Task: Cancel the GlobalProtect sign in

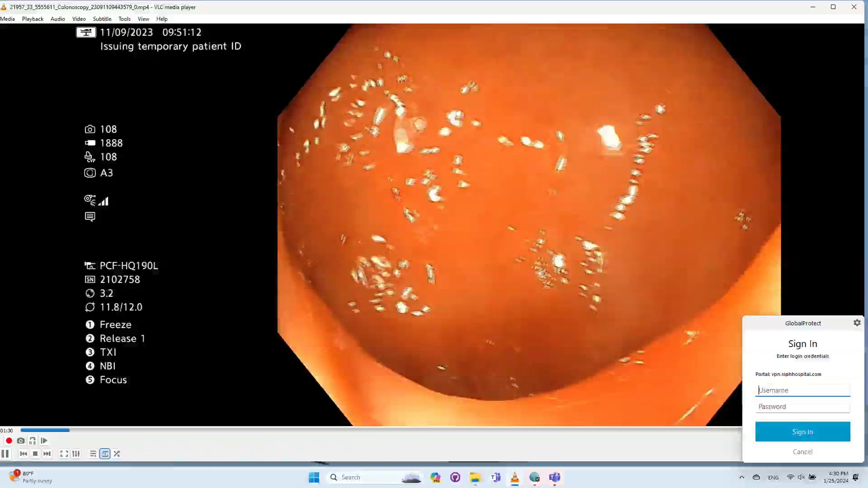Action: [x=802, y=452]
